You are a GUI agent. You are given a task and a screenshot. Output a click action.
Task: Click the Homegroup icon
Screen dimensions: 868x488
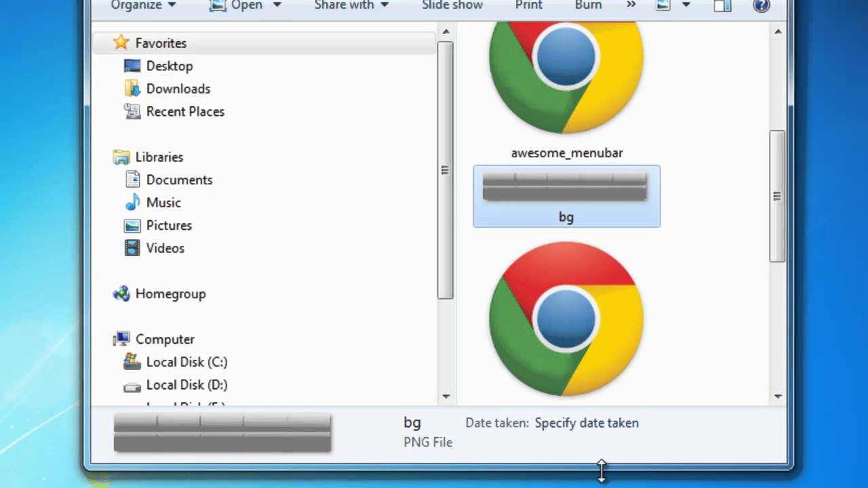(121, 293)
